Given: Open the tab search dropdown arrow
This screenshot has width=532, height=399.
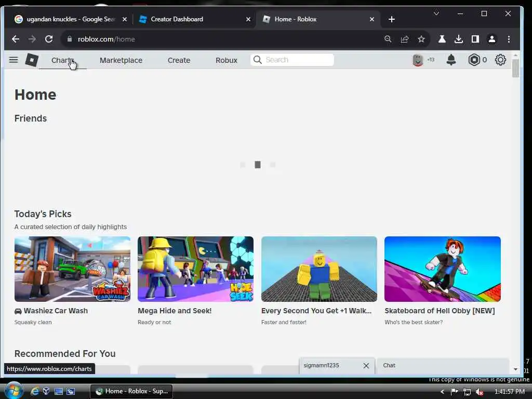Looking at the screenshot, I should click(x=436, y=13).
